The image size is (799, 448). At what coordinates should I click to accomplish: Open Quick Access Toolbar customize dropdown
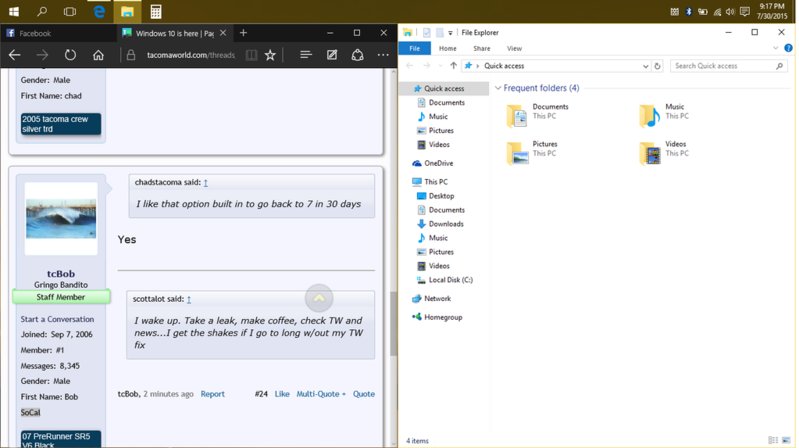point(450,33)
